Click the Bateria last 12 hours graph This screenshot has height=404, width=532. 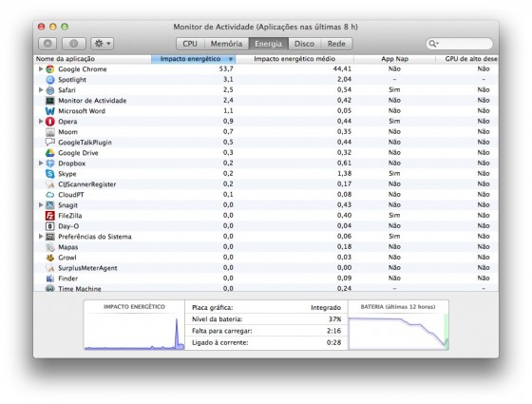[398, 325]
